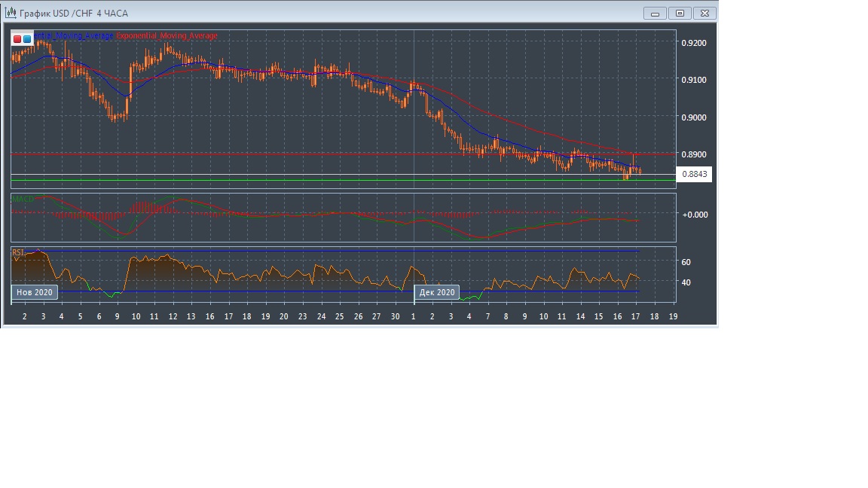Click the red square chart button

[x=17, y=38]
